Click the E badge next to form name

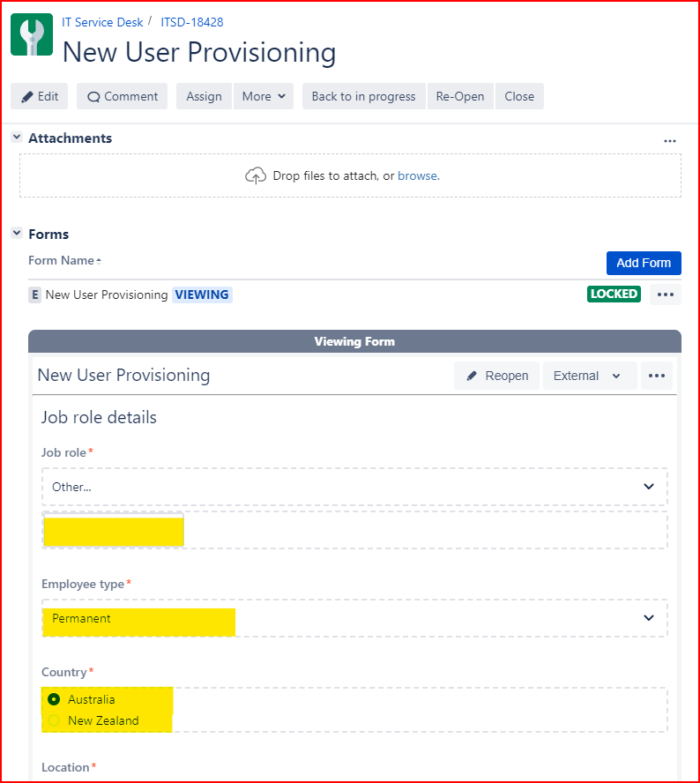point(34,295)
